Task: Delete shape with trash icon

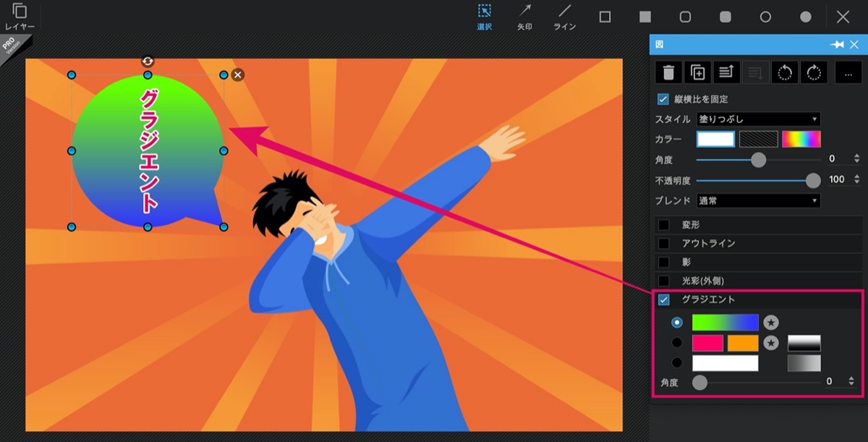Action: [x=668, y=72]
